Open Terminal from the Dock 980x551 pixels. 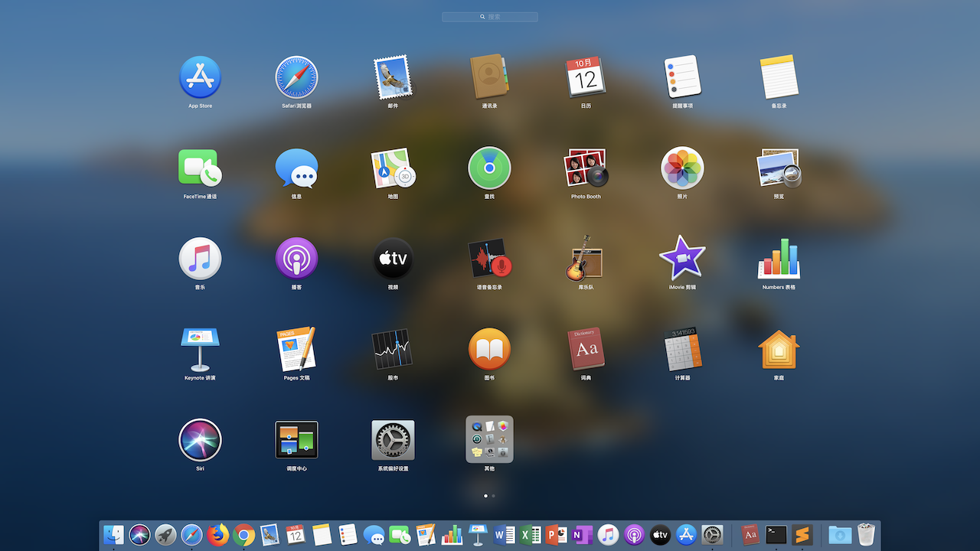pyautogui.click(x=776, y=534)
